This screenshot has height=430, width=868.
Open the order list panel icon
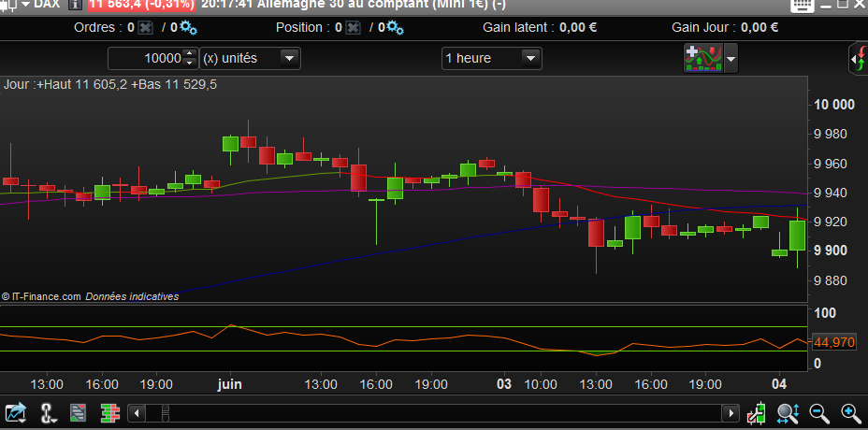[x=78, y=413]
